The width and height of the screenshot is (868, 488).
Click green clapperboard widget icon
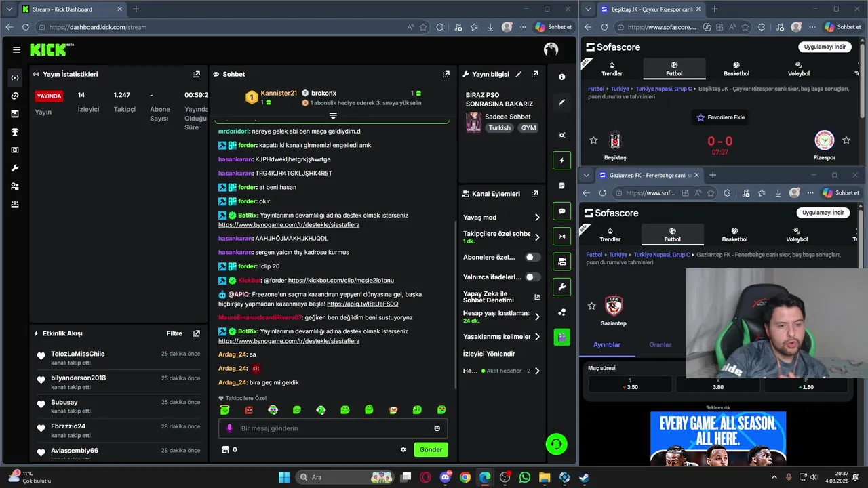coord(561,337)
